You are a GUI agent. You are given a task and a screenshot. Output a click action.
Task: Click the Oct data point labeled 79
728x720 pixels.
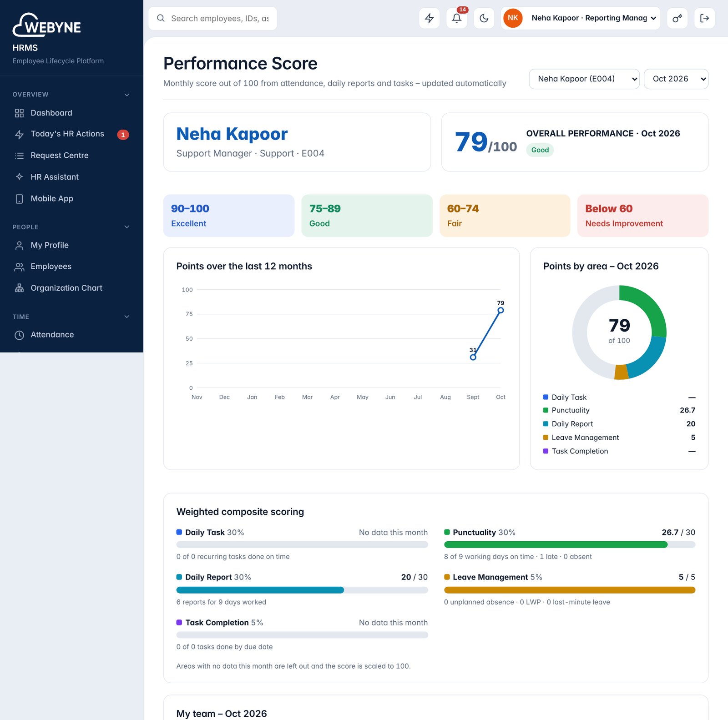500,310
